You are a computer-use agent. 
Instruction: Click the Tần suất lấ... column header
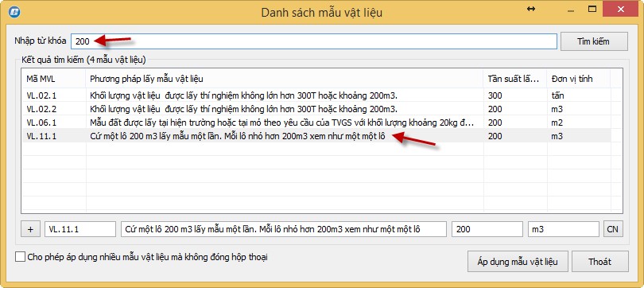point(515,79)
